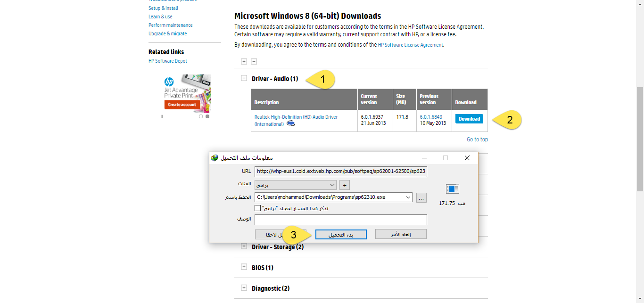Expand the BIOS section

pos(244,267)
